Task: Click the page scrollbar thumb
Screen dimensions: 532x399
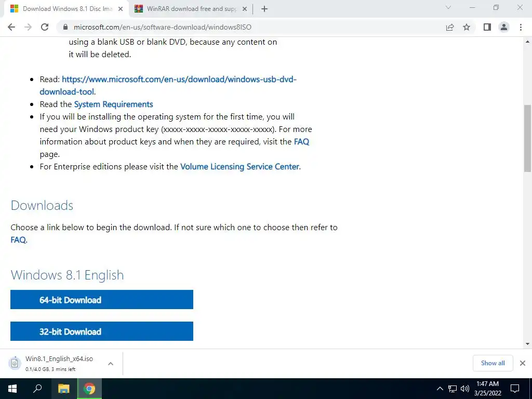Action: pos(527,138)
